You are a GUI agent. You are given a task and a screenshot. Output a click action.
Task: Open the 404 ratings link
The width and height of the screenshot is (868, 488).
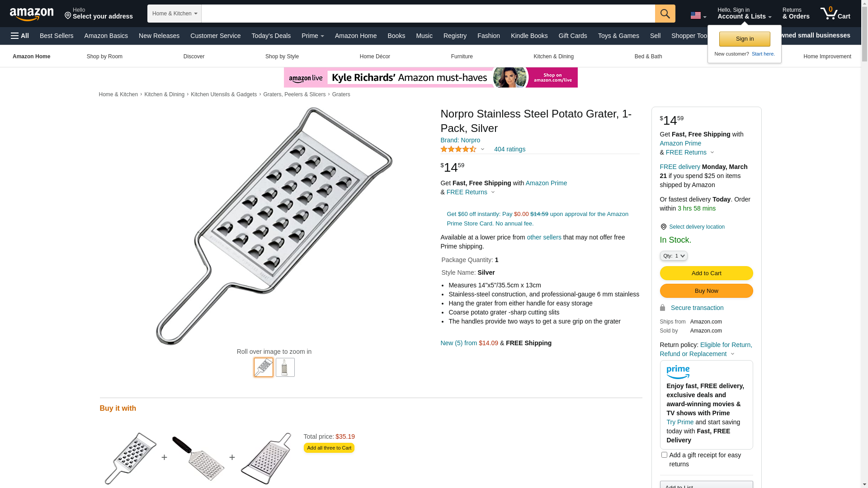pos(509,149)
